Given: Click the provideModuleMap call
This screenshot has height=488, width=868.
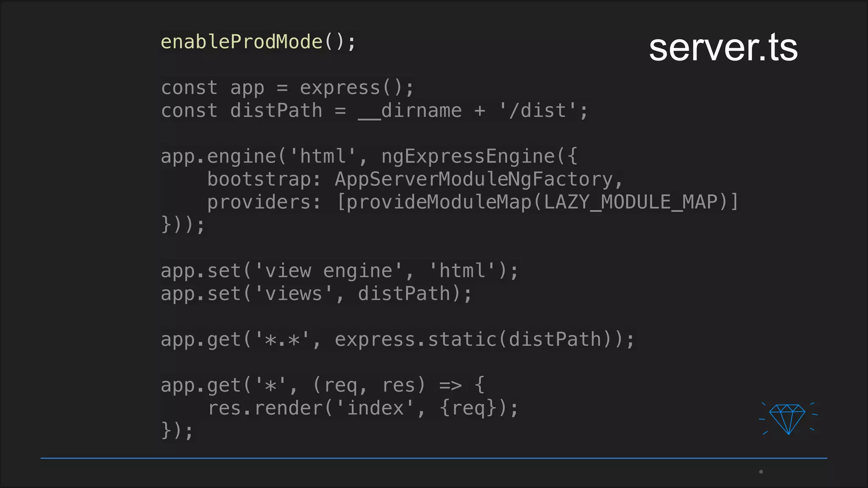Looking at the screenshot, I should tap(439, 202).
